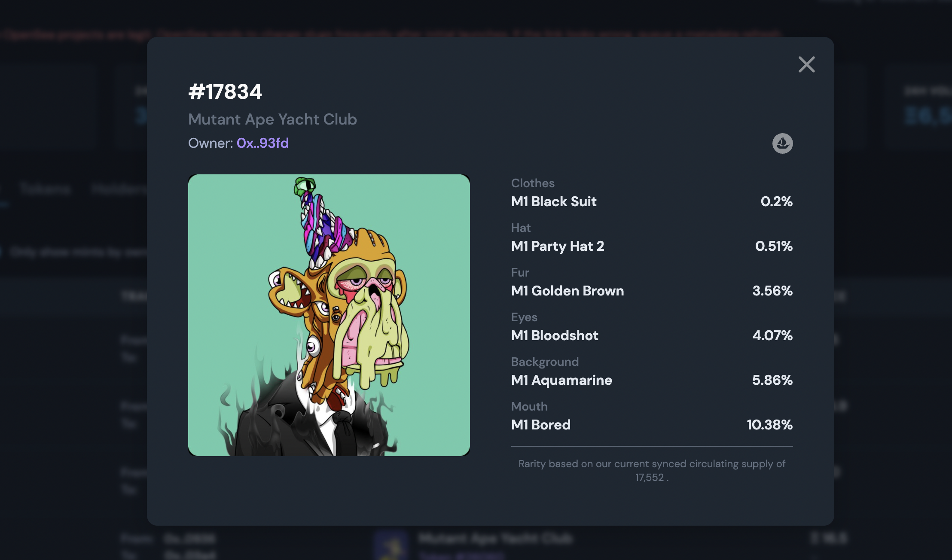The image size is (952, 560).
Task: Click Mutant Ape Yacht Club name in modal
Action: 272,119
